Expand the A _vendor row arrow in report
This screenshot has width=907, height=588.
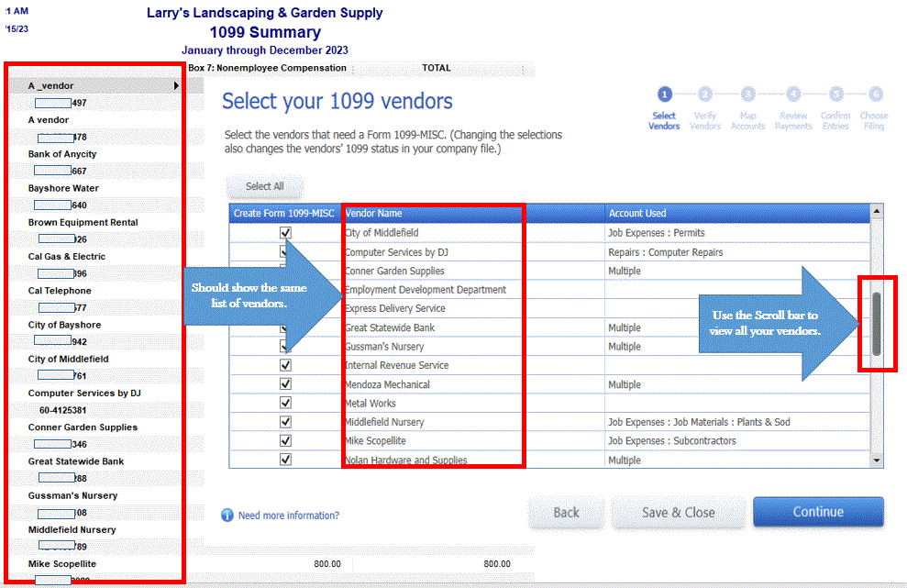click(176, 85)
